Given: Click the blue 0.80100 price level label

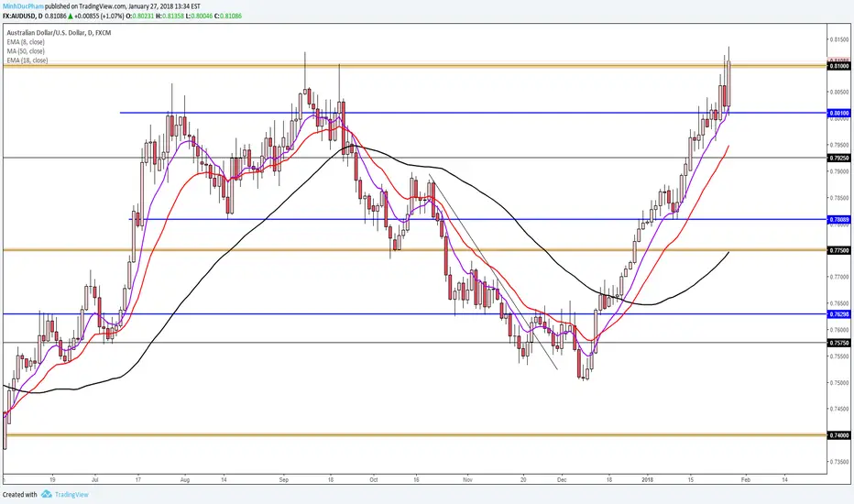Looking at the screenshot, I should [x=838, y=114].
